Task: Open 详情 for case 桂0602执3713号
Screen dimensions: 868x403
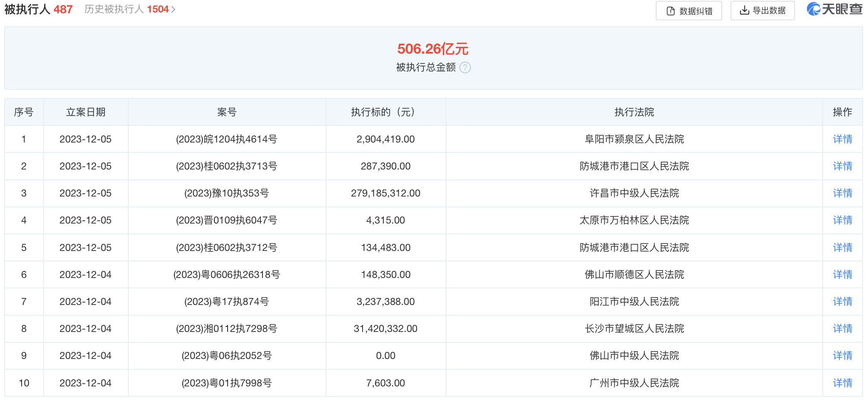Action: point(842,166)
